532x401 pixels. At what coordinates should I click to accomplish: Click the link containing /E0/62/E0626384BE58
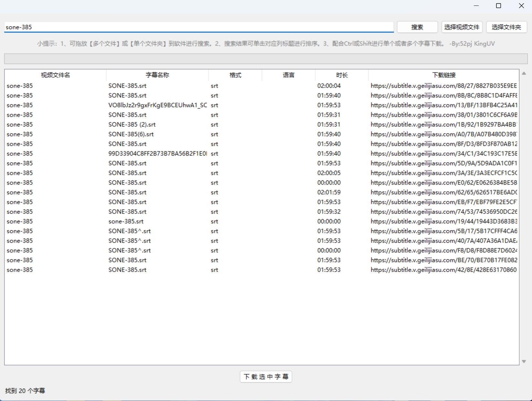coord(444,183)
